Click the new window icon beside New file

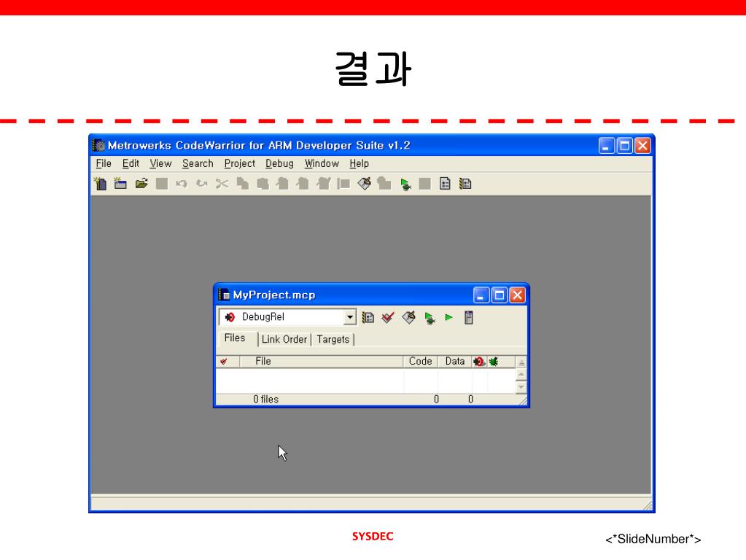[x=120, y=184]
